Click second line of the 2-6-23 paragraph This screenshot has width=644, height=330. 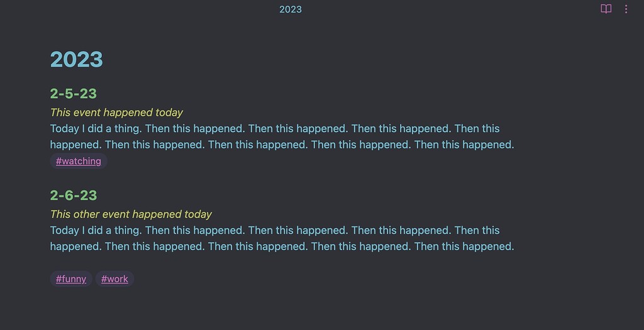point(282,246)
